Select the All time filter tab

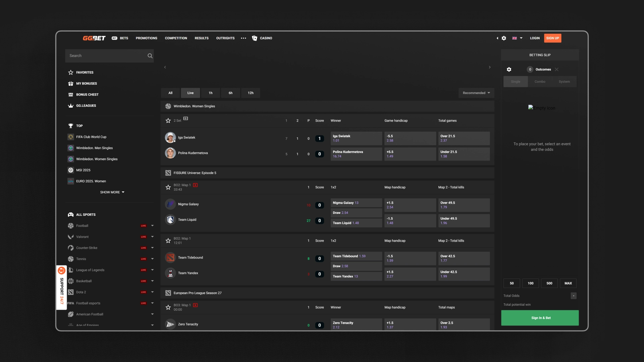[x=170, y=93]
